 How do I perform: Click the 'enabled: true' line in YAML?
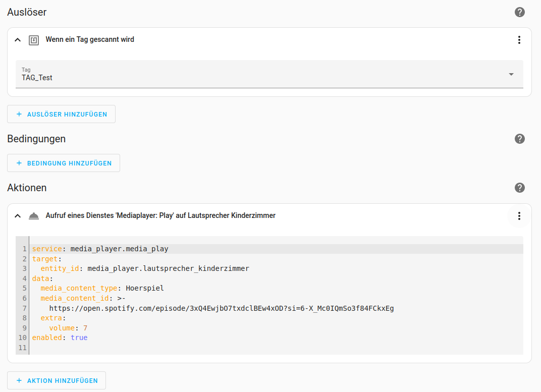pos(60,338)
